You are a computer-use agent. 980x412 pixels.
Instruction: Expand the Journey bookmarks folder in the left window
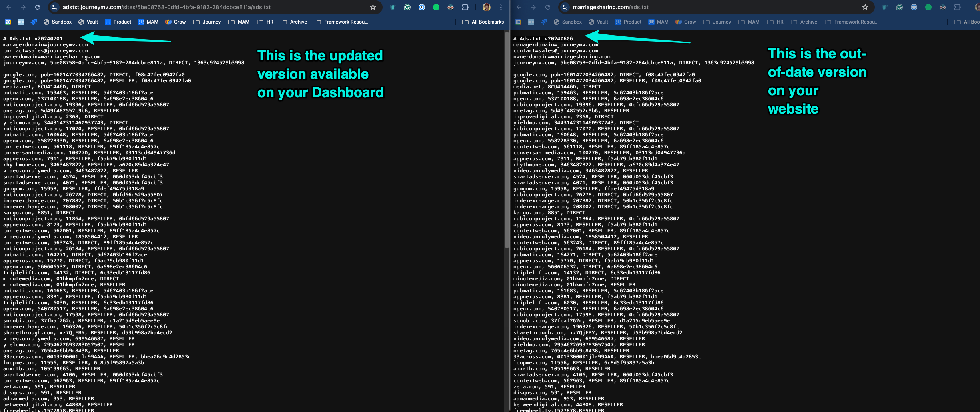(x=207, y=22)
